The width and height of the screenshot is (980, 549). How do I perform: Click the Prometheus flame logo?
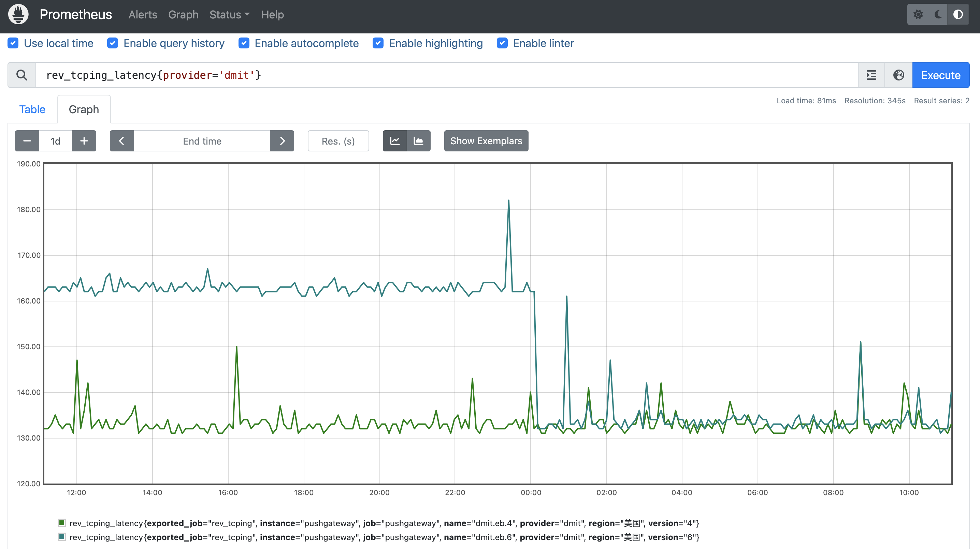point(18,14)
